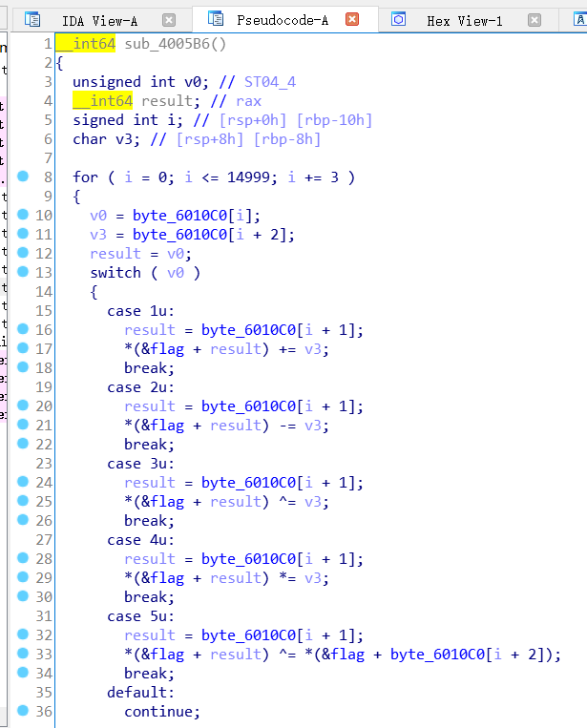
Task: Toggle breakpoint dot on line 12
Action: point(23,252)
